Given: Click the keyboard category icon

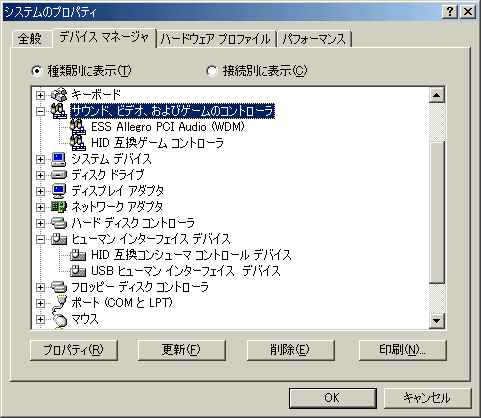Looking at the screenshot, I should pos(59,95).
